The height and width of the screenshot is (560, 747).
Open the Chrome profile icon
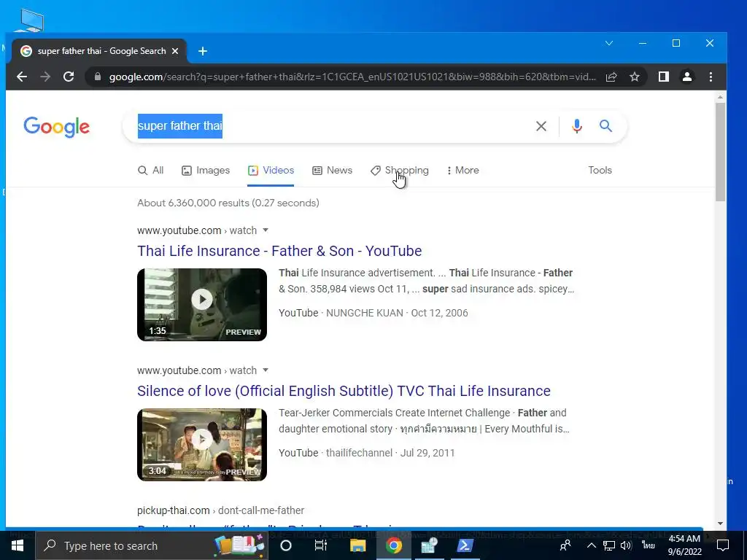point(687,77)
